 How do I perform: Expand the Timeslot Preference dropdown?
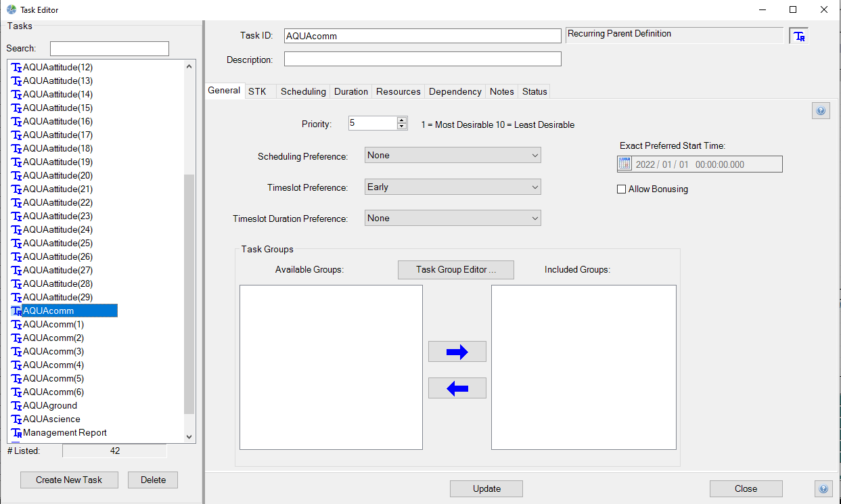(453, 187)
